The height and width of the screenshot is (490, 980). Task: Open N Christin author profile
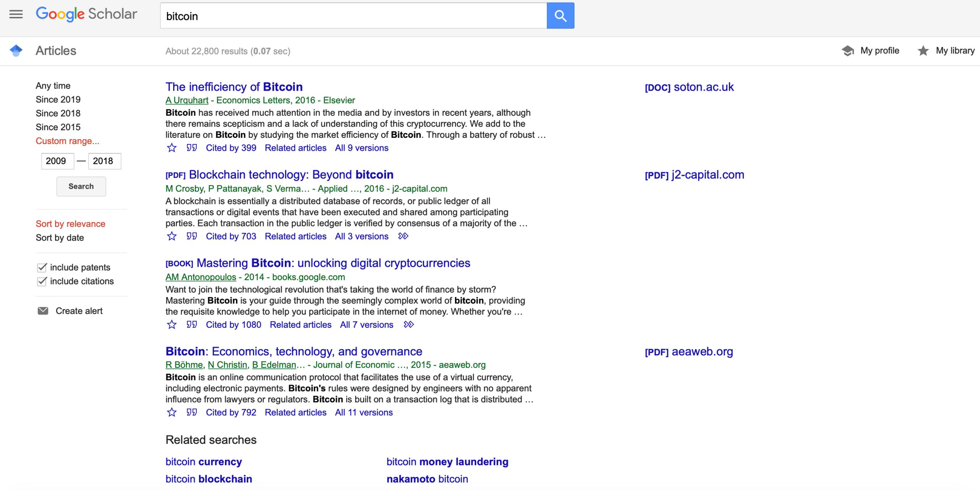227,365
